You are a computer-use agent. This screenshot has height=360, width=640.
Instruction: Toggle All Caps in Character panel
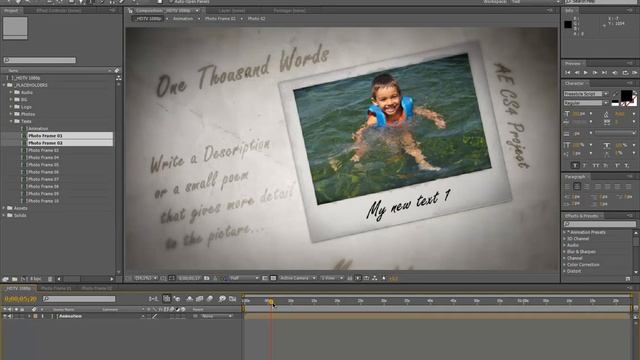pyautogui.click(x=596, y=165)
